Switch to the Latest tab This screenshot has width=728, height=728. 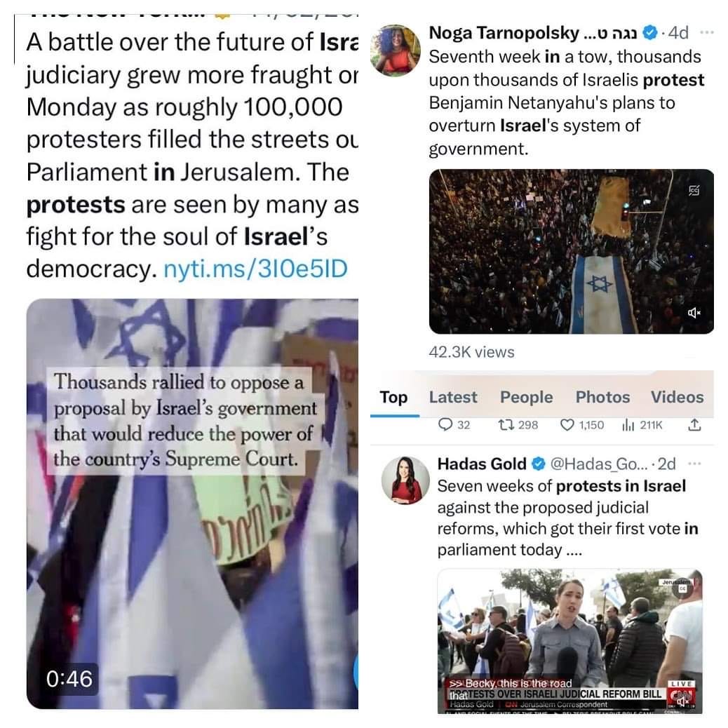point(452,397)
